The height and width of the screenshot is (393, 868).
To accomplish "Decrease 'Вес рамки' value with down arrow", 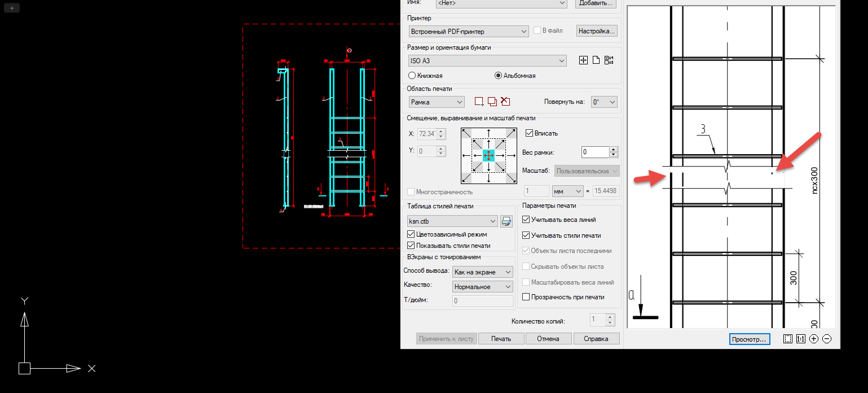I will point(614,155).
